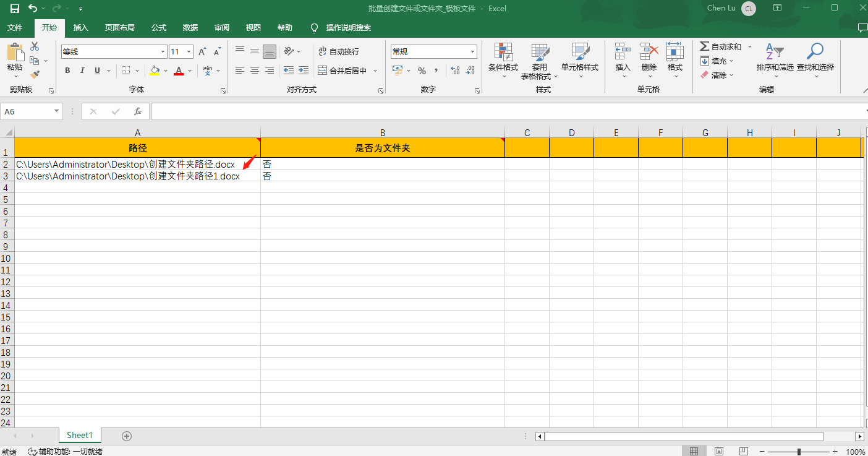This screenshot has width=868, height=456.
Task: Enable 自动换行 (Wrap Text)
Action: [338, 51]
